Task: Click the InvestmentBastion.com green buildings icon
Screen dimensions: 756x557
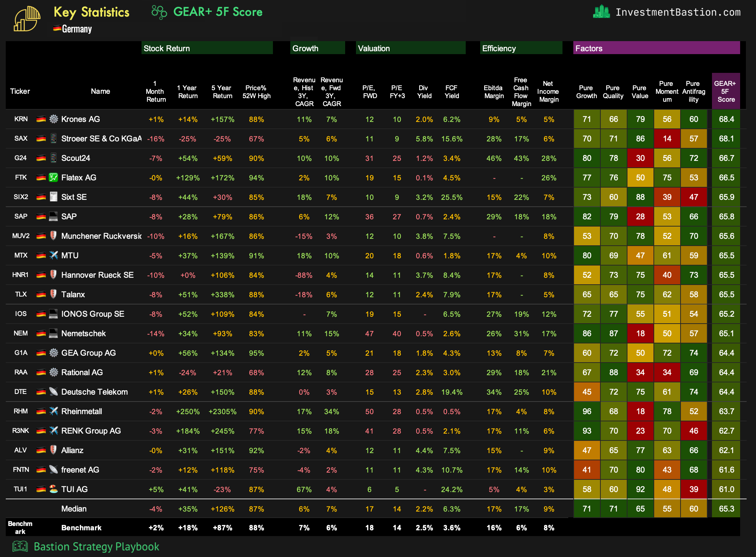Action: 601,12
